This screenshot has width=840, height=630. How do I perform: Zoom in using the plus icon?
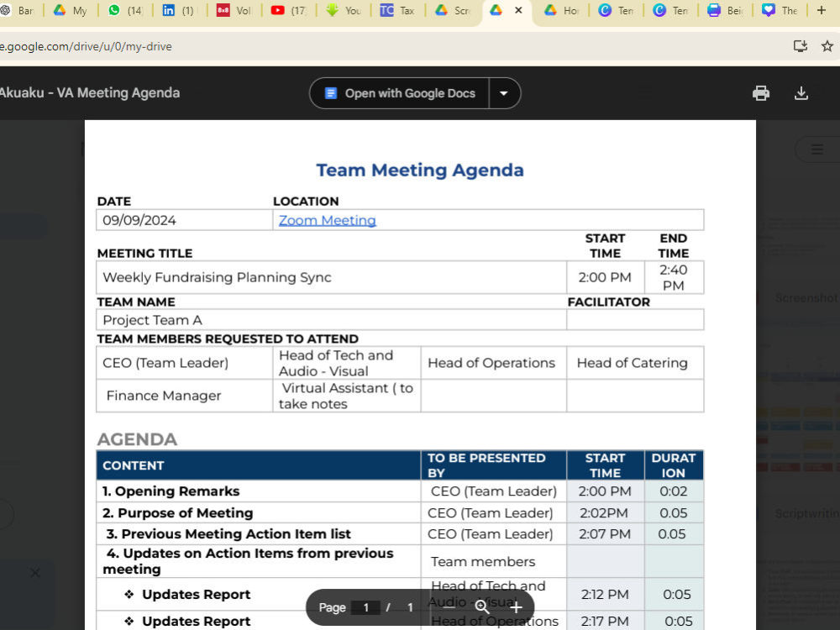click(x=516, y=607)
